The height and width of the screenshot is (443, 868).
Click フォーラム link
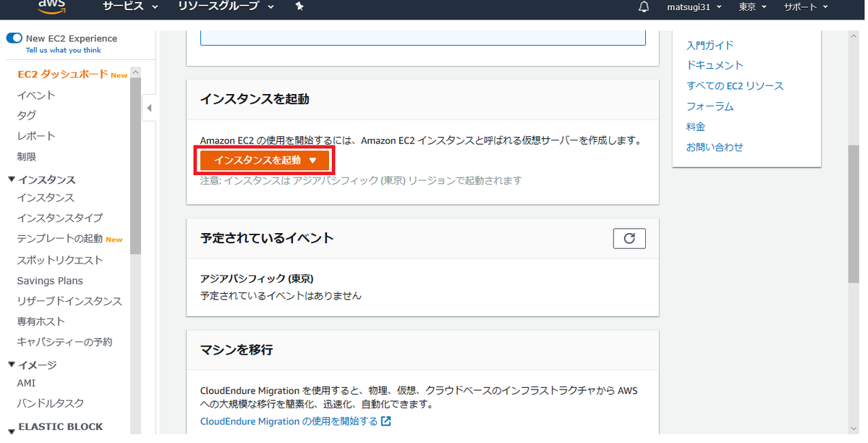(710, 106)
